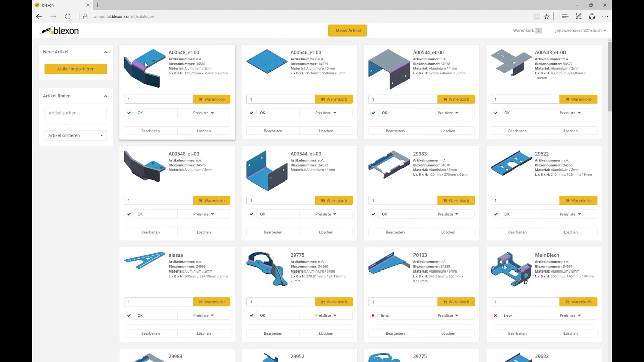Click Bearbeiten for alassa
The width and height of the screenshot is (644, 362).
click(x=150, y=333)
